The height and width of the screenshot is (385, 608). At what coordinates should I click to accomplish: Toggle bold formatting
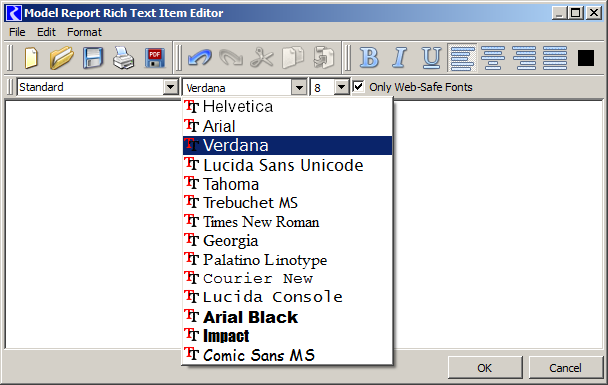[369, 58]
